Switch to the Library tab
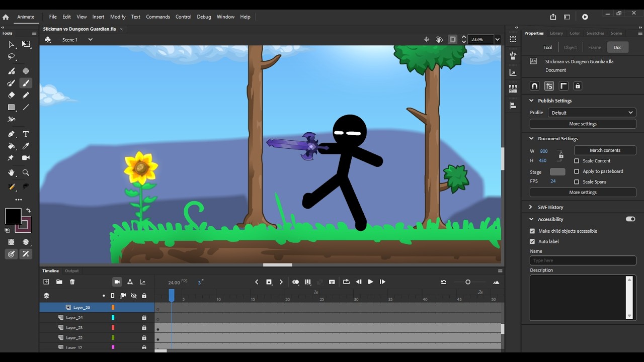644x362 pixels. point(556,33)
